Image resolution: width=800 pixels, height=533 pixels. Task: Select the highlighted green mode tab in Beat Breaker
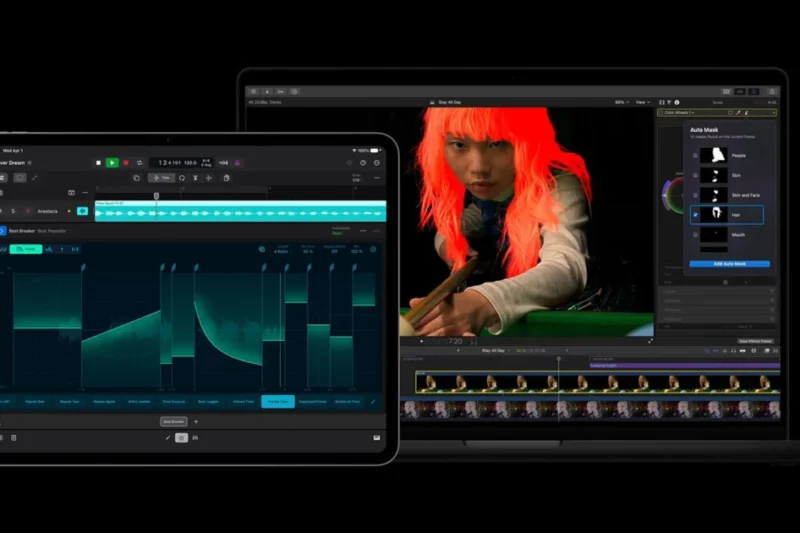click(x=26, y=249)
